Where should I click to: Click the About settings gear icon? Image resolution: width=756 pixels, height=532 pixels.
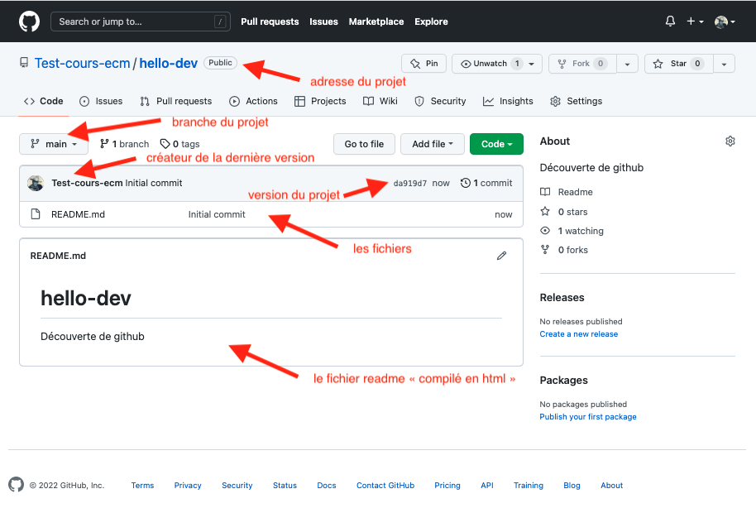tap(730, 141)
